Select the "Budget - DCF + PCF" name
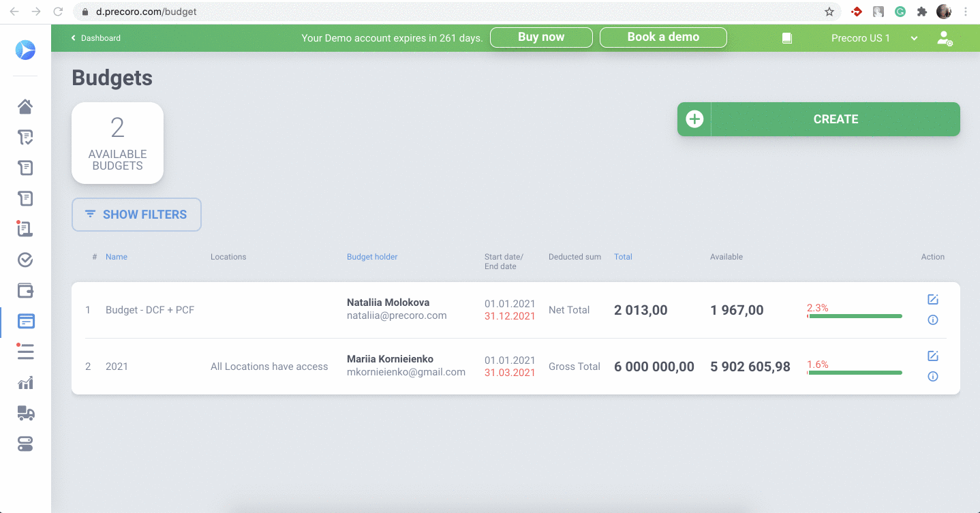 [x=150, y=310]
